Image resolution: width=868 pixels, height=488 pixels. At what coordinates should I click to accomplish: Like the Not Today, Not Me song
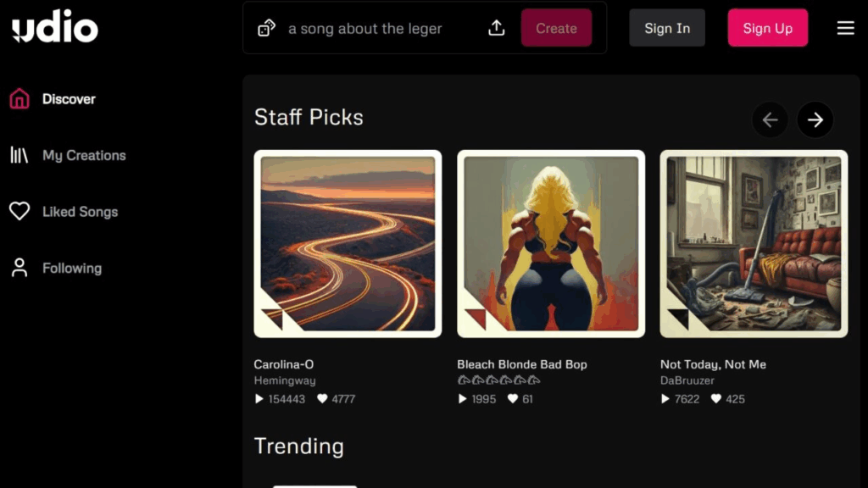coord(715,399)
